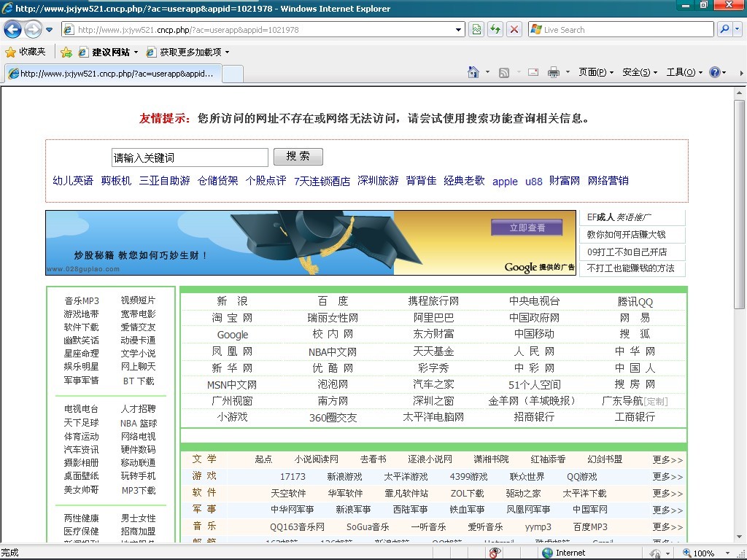747x560 pixels.
Task: Click 更多>> in the 军事 row
Action: point(667,510)
